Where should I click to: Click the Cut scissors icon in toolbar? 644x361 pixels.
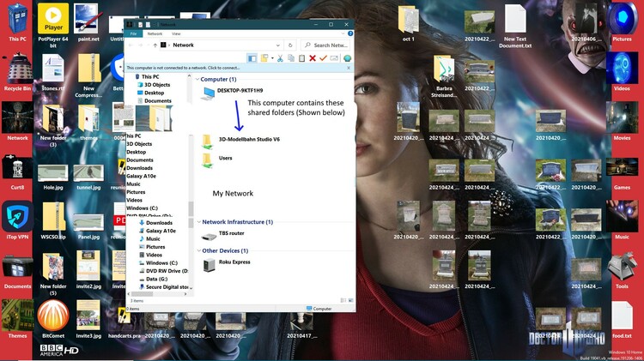[280, 58]
